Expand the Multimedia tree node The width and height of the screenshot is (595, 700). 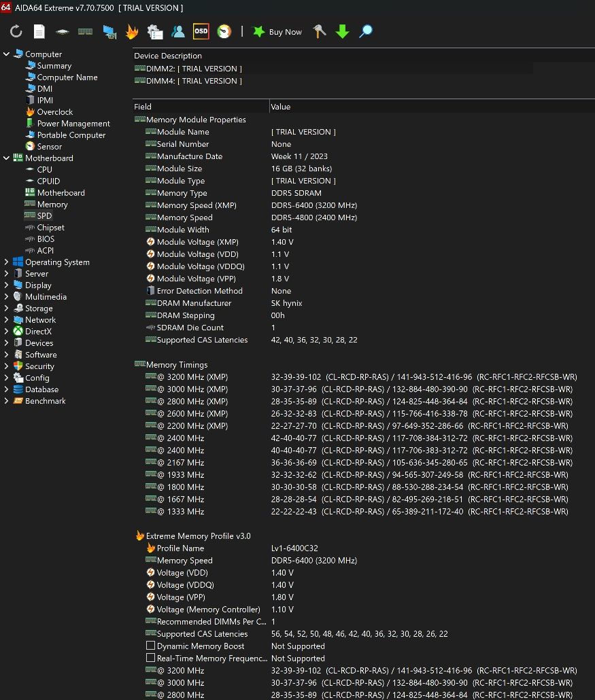6,297
